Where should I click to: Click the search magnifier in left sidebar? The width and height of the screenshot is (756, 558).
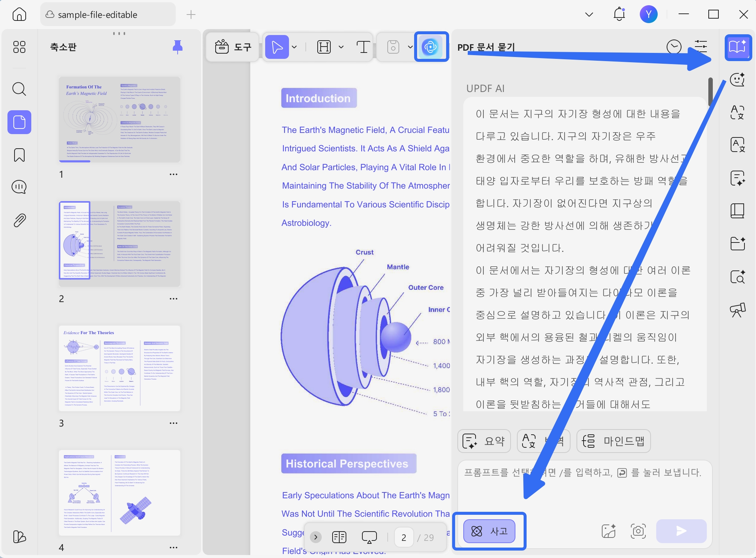pyautogui.click(x=19, y=89)
